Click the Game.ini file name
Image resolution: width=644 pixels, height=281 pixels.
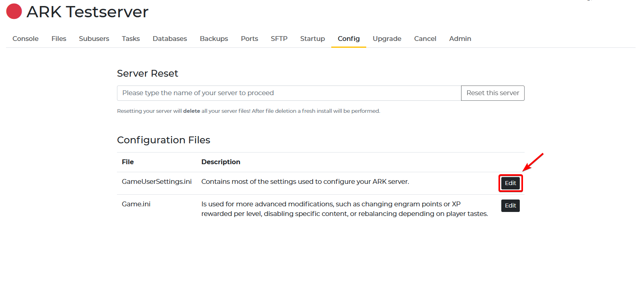click(x=136, y=204)
